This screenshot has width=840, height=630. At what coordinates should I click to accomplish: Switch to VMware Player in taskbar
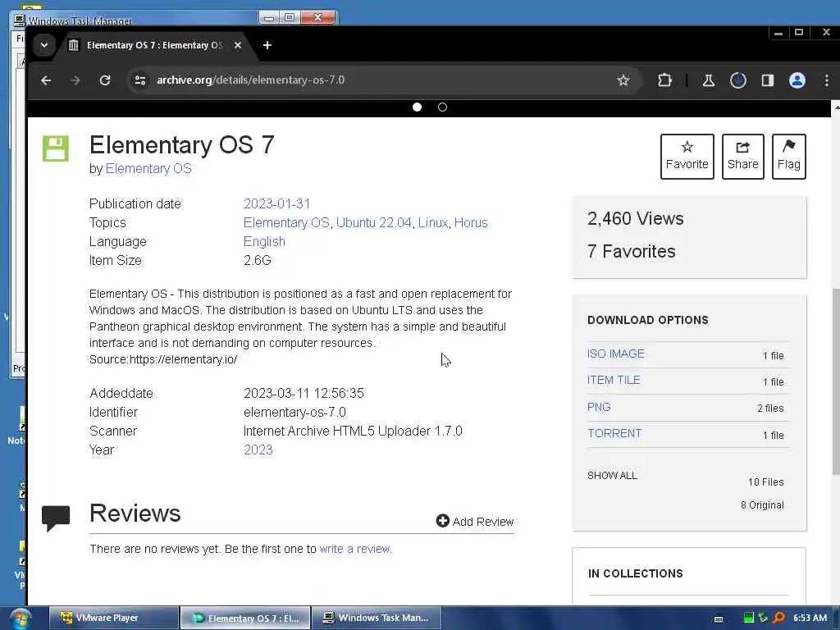click(x=113, y=618)
